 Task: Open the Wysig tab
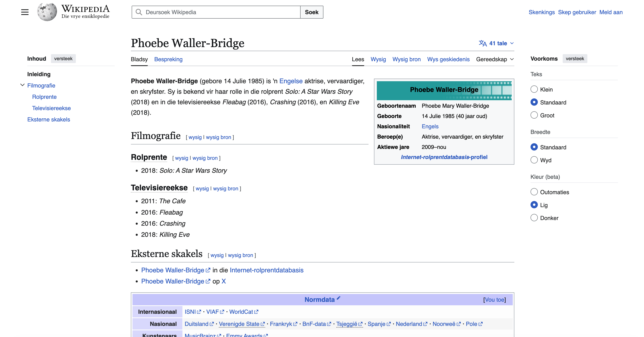point(378,59)
